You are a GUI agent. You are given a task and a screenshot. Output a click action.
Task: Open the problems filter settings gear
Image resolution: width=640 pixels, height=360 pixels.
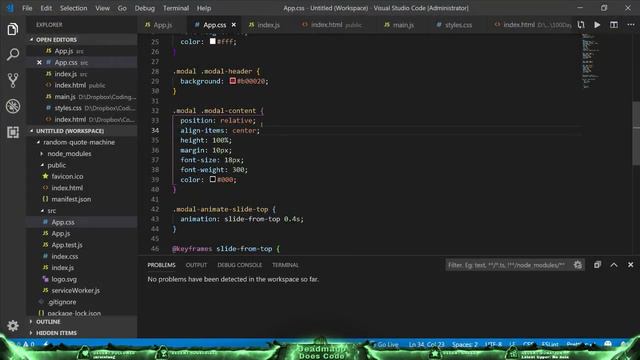(577, 265)
